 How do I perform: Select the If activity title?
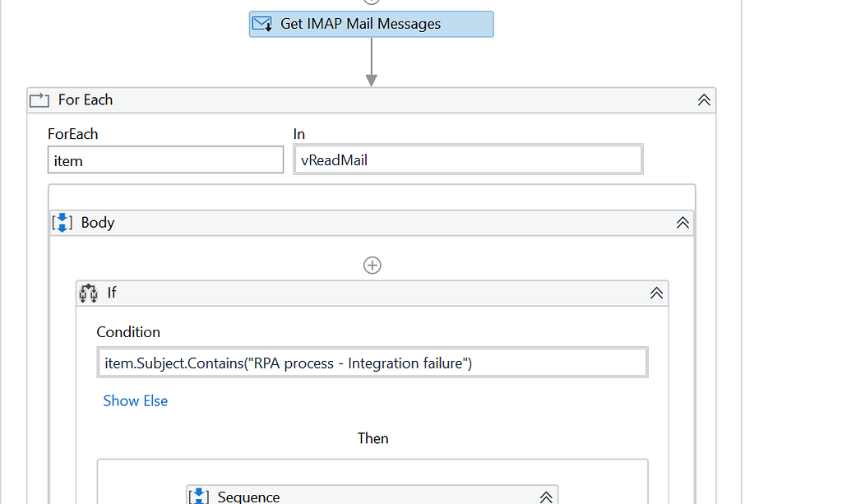pos(112,293)
